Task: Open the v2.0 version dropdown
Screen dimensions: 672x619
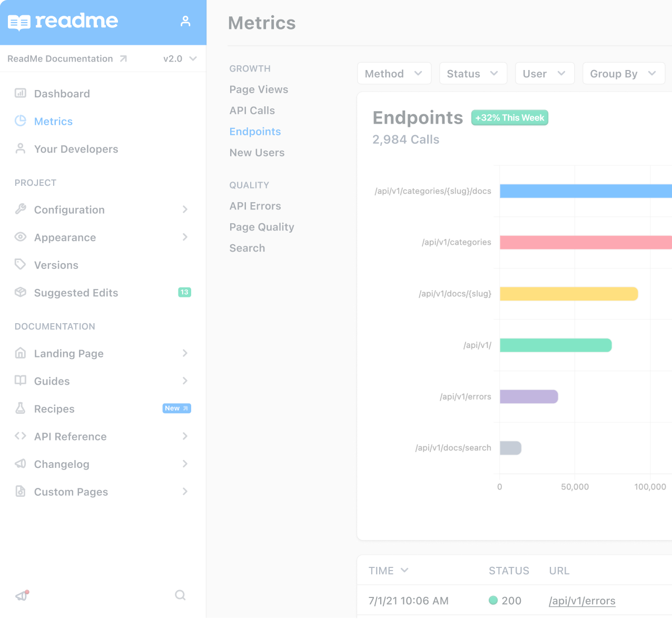Action: [180, 58]
